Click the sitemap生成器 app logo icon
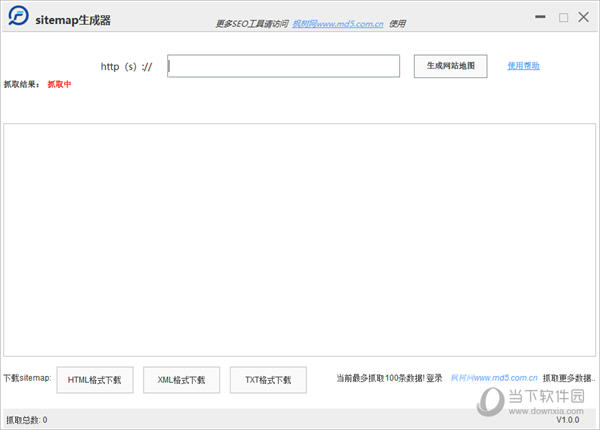This screenshot has height=430, width=600. coord(18,16)
